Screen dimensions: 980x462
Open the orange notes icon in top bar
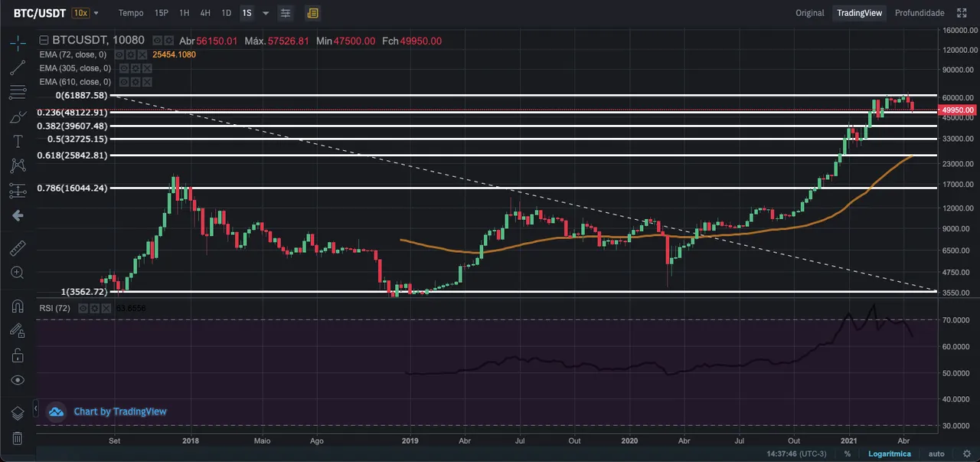[x=312, y=13]
